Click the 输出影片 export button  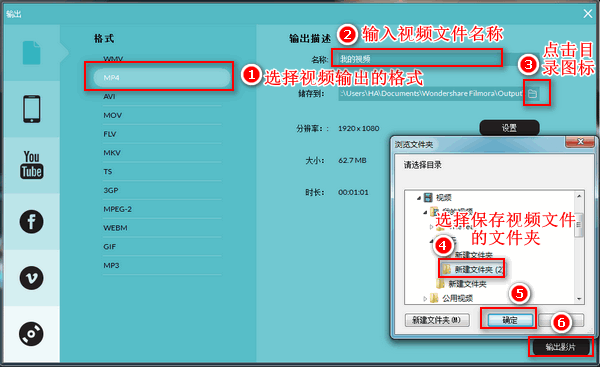coord(561,347)
